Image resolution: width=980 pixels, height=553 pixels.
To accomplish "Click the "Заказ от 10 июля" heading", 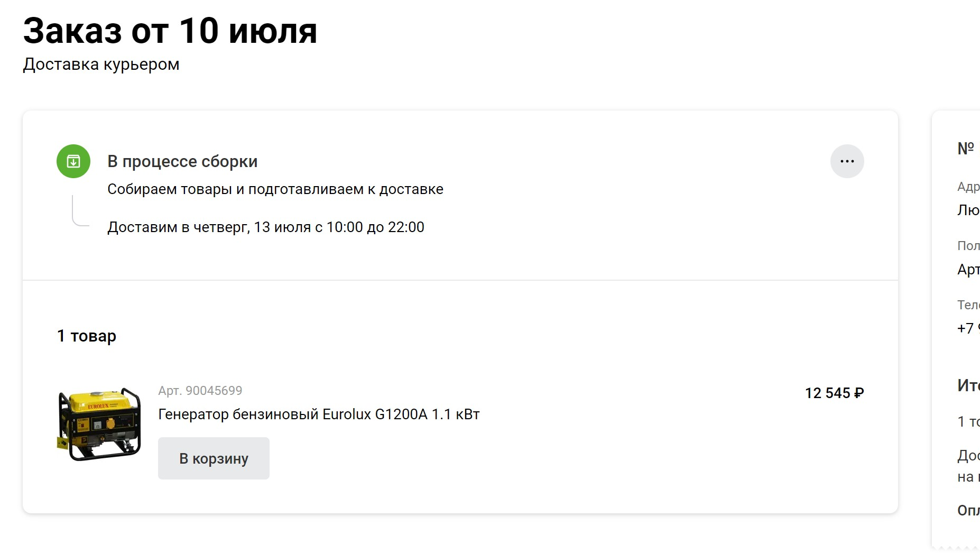I will (x=170, y=31).
